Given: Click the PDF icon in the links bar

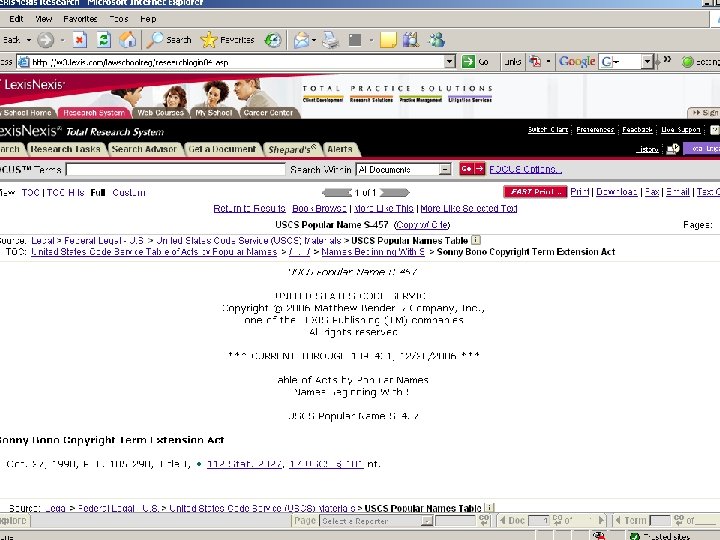Looking at the screenshot, I should 535,62.
